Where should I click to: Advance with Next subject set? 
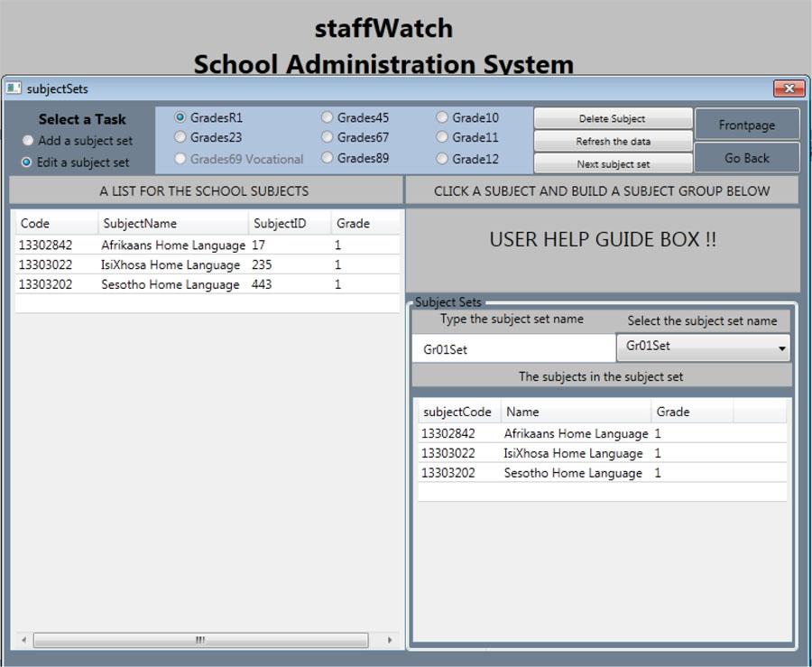(614, 163)
